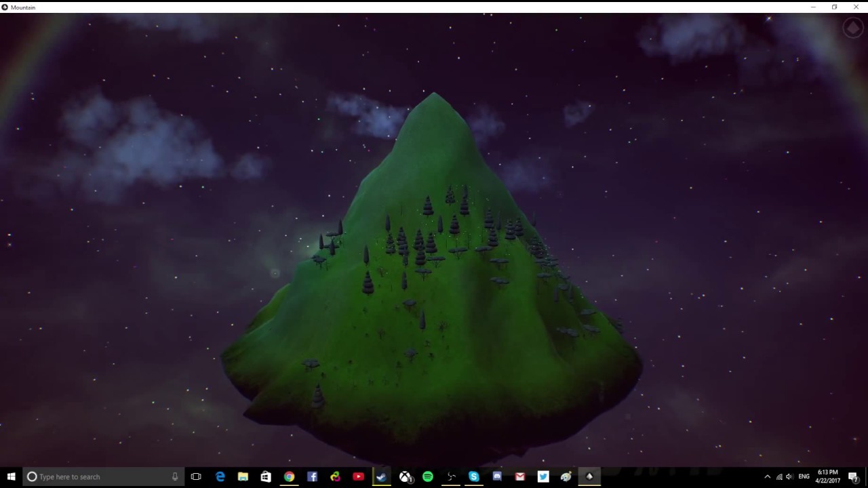Open the Windows Store taskbar icon

click(266, 476)
